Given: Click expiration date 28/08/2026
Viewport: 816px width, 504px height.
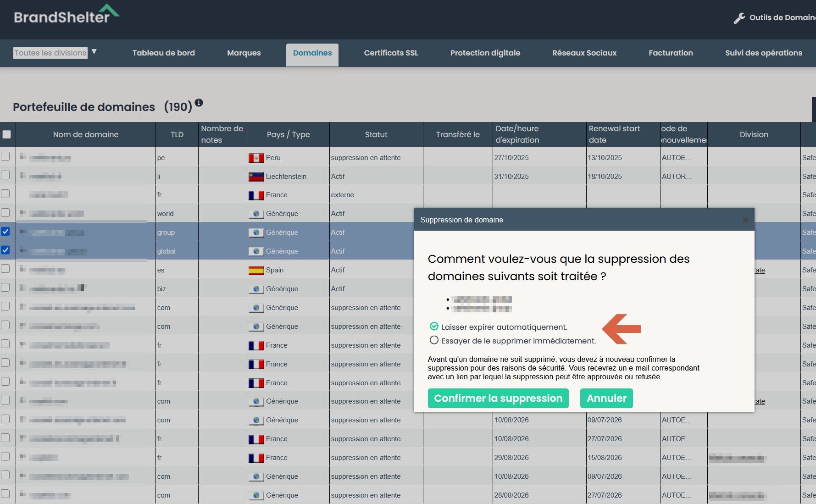Looking at the screenshot, I should click(x=511, y=495).
